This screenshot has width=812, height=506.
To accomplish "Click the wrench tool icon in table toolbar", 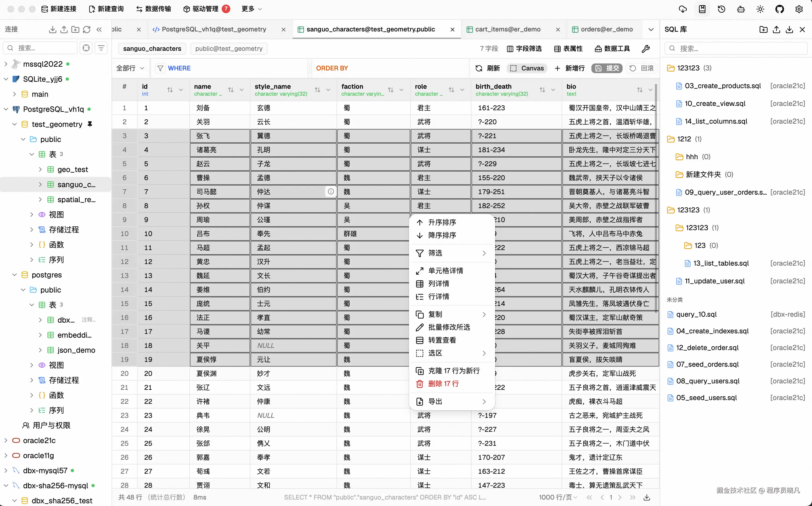I will point(645,49).
